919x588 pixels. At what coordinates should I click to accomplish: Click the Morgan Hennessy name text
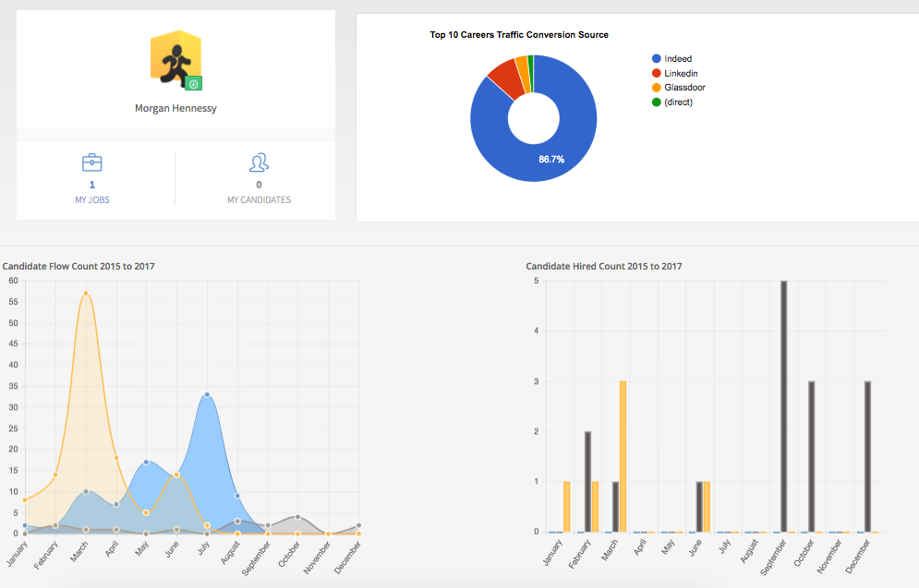coord(175,108)
